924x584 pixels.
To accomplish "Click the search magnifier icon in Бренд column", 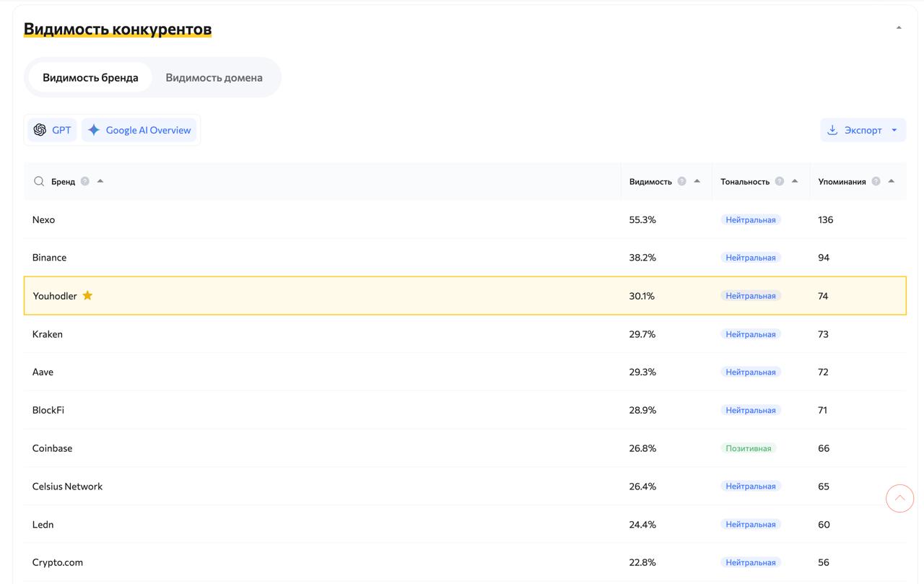I will tap(39, 181).
